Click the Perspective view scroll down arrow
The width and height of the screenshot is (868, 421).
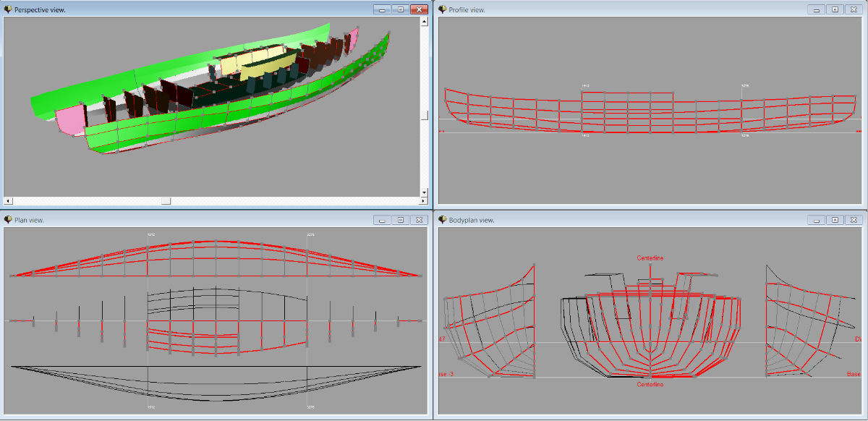(x=425, y=192)
